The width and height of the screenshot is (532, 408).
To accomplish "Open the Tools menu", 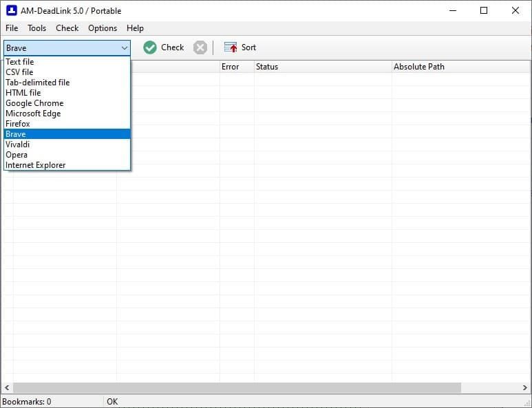I will point(36,28).
